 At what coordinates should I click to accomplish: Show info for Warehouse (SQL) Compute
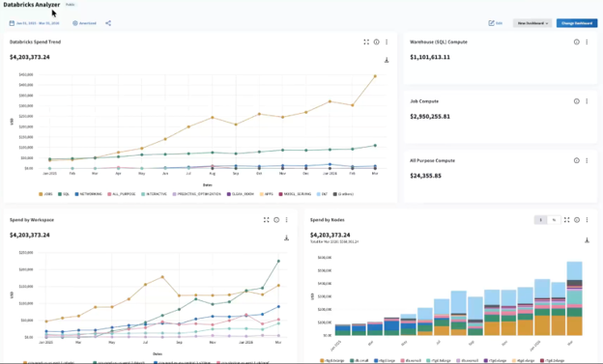(577, 42)
